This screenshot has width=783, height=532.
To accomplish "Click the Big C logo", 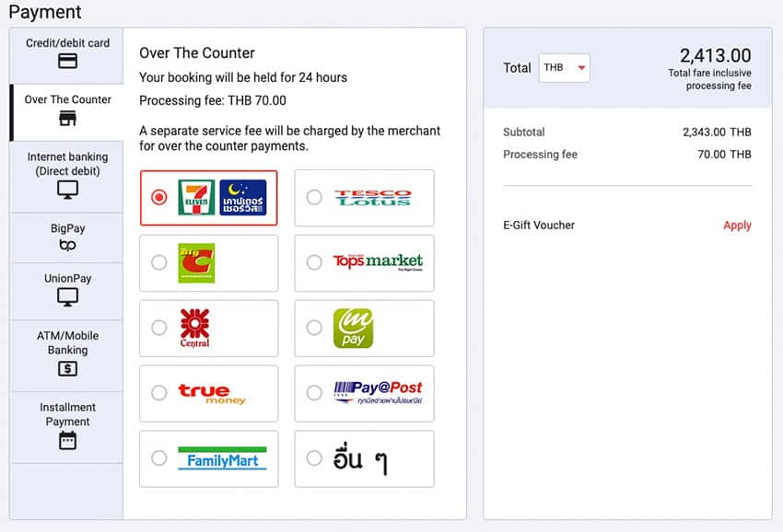I will tap(196, 263).
